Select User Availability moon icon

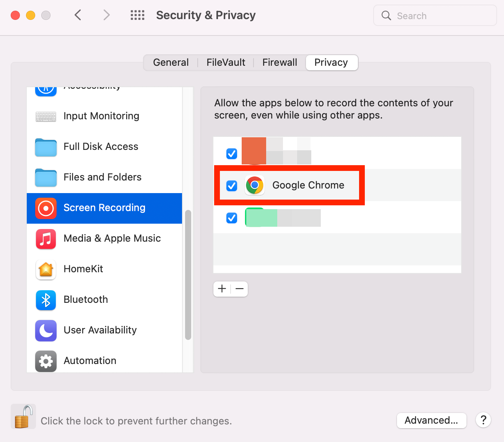(46, 330)
